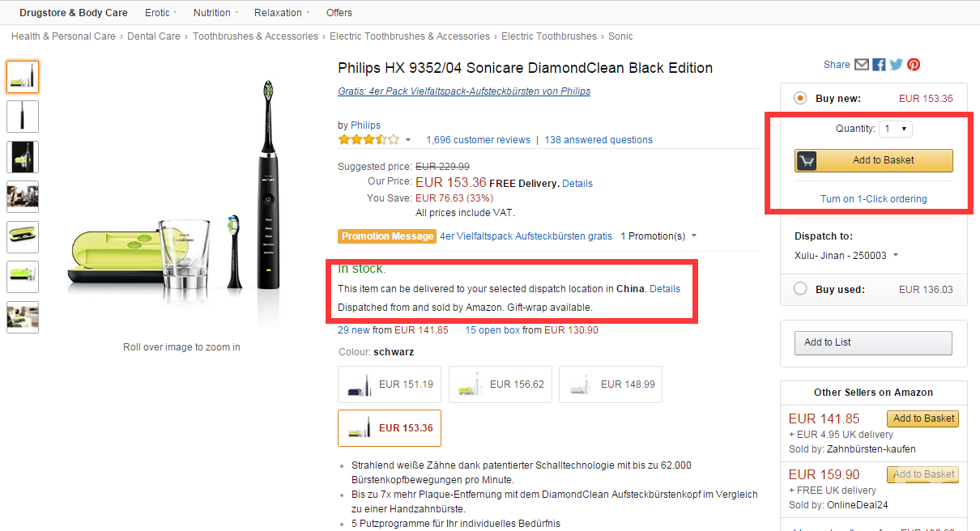980x531 pixels.
Task: Click the Add to List button
Action: click(x=872, y=342)
